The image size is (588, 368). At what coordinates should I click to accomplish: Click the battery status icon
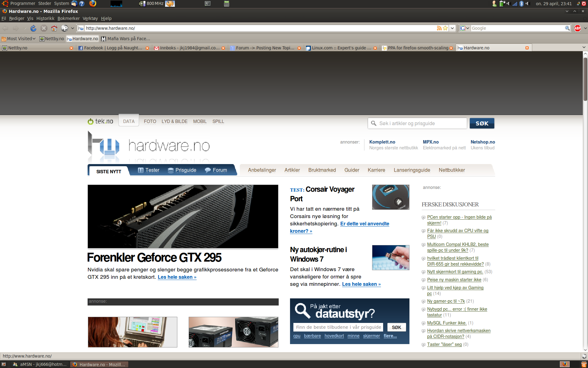coord(502,4)
